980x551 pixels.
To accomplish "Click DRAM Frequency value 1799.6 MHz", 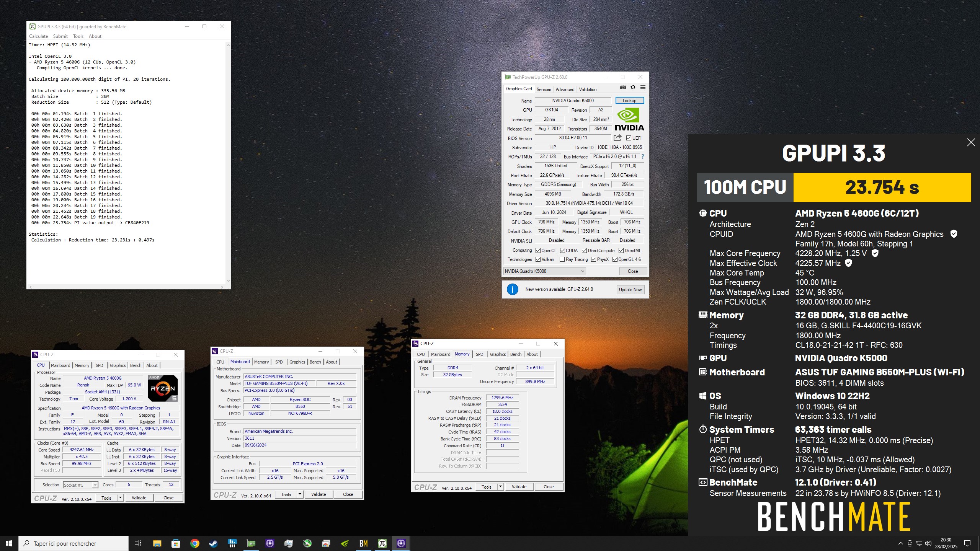I will (502, 398).
